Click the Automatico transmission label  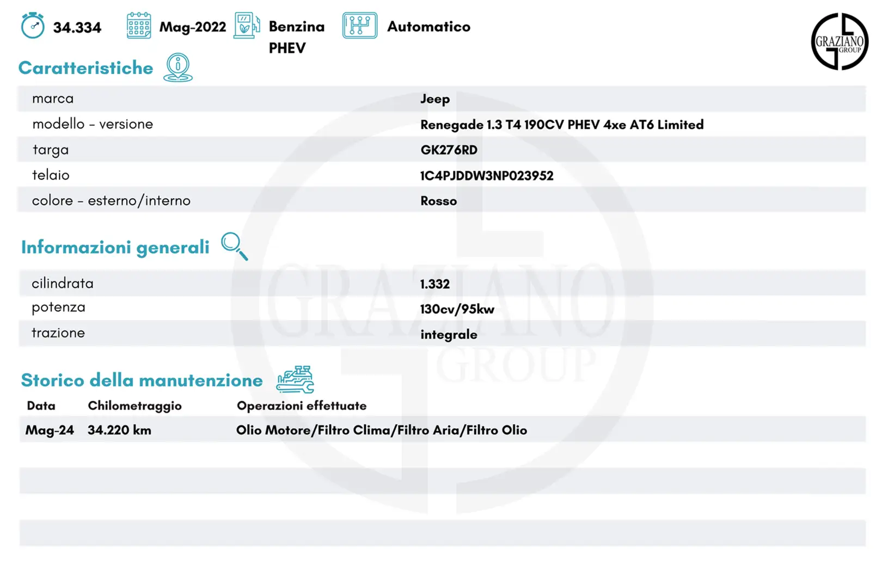click(428, 27)
